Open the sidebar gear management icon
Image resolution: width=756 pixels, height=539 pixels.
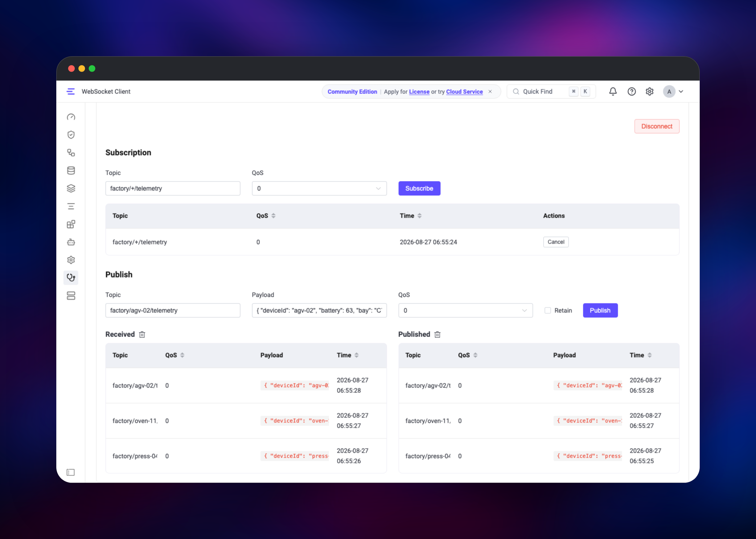[71, 260]
